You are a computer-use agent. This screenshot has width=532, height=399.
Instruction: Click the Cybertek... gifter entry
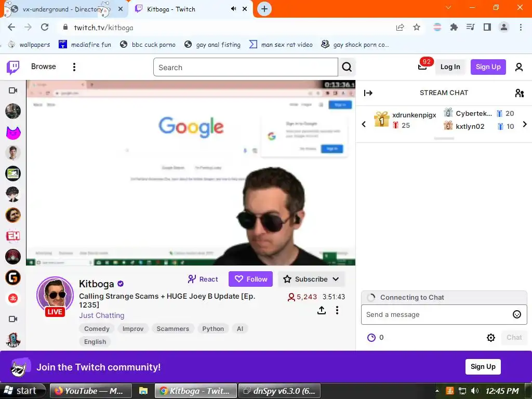click(x=473, y=113)
